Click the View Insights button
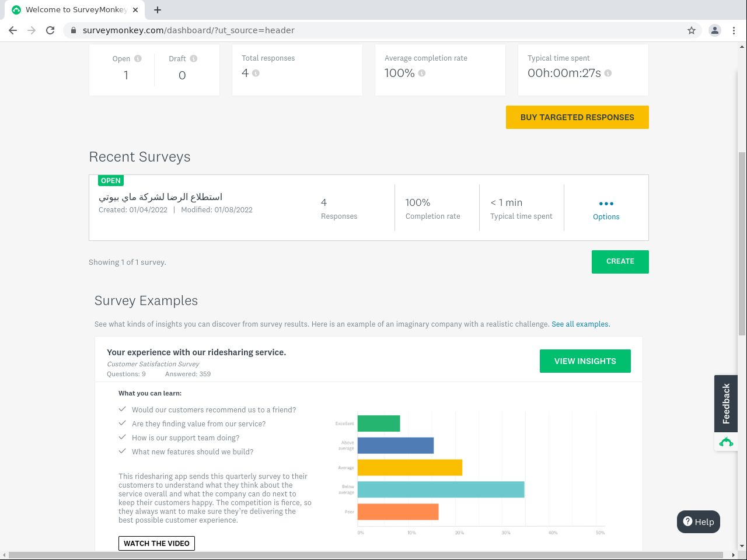Screen dimensions: 747x560 coord(585,361)
